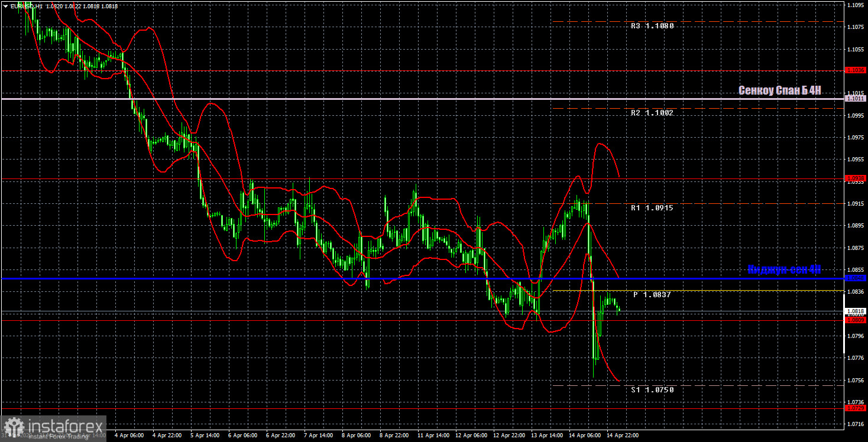Click the red 1.0729 price tag
Screen dimensions: 868x442
click(856, 408)
